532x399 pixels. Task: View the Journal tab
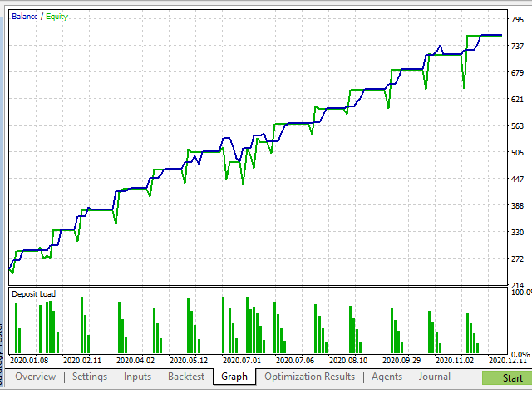[x=434, y=377]
